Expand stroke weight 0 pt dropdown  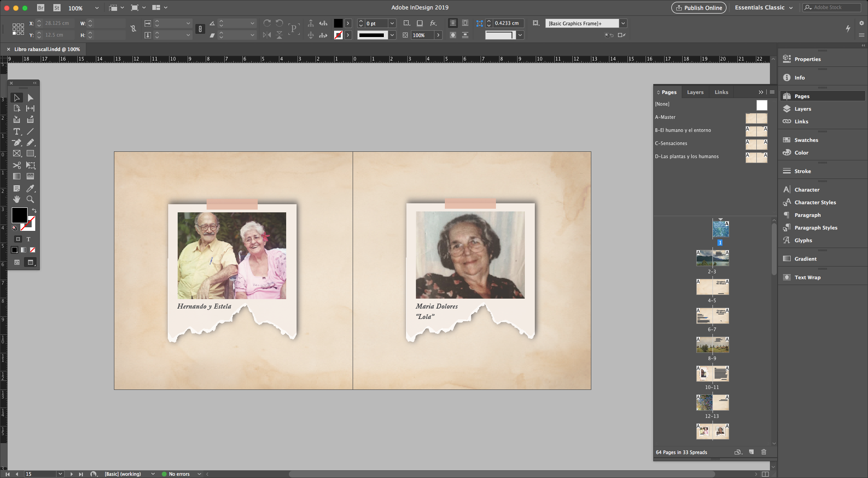[392, 23]
